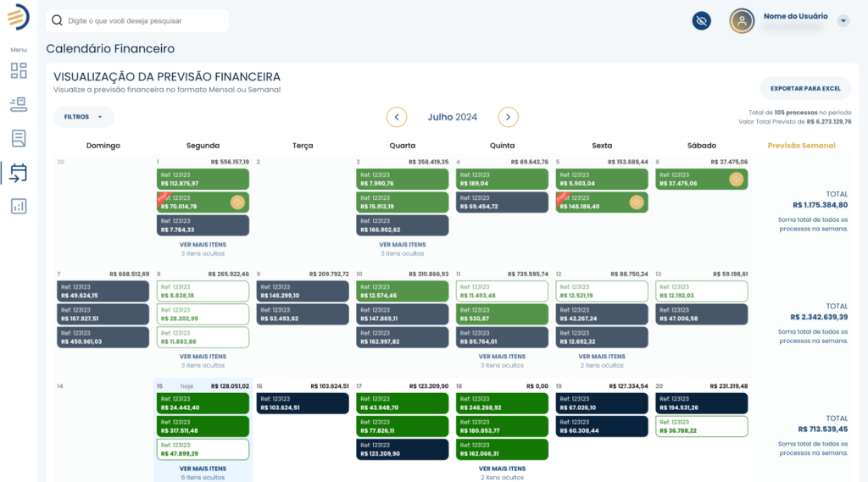Open the financial calendar sidebar icon
The image size is (868, 482).
(19, 173)
